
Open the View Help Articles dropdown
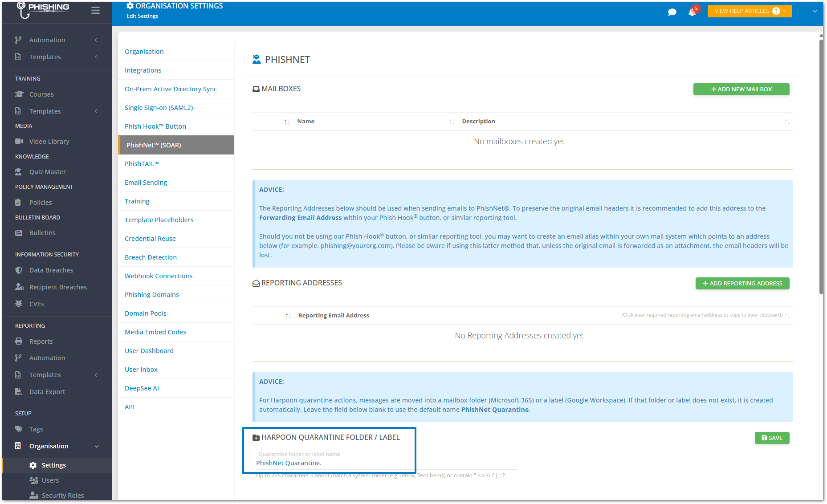click(750, 11)
